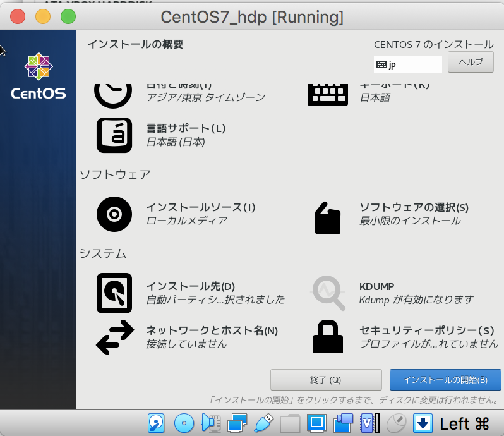Click 自動パーティシ...択されました status text
This screenshot has width=504, height=436.
tap(215, 300)
